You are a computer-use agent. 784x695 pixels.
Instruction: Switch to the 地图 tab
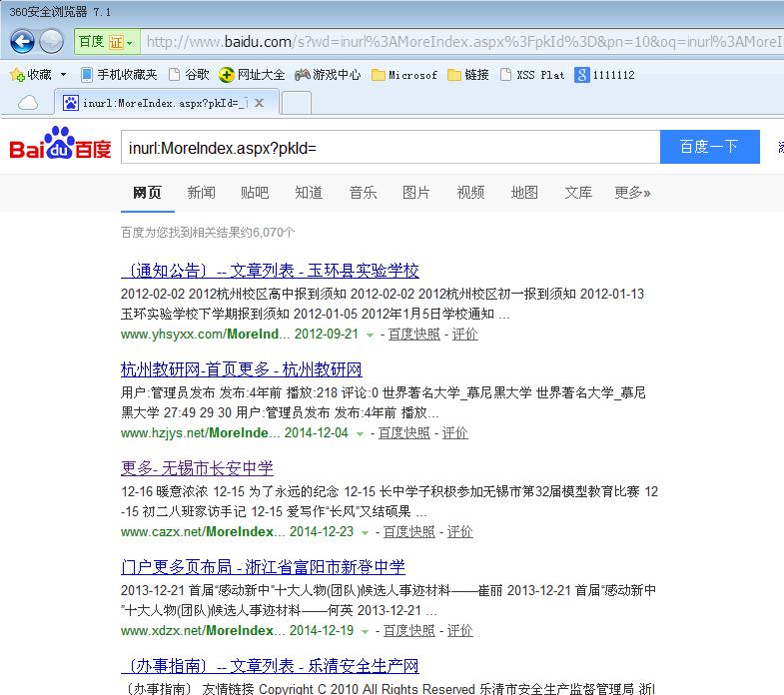tap(524, 193)
